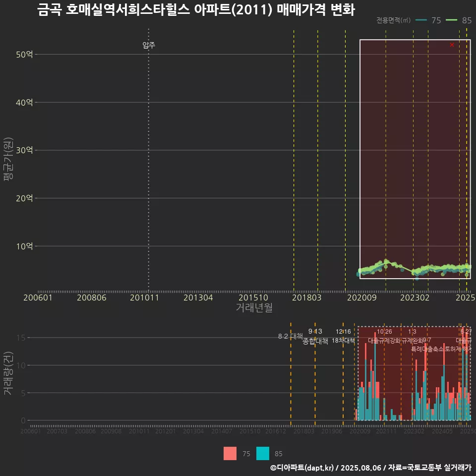Click the '입주' move-in marker label
This screenshot has width=476, height=476.
coord(149,45)
